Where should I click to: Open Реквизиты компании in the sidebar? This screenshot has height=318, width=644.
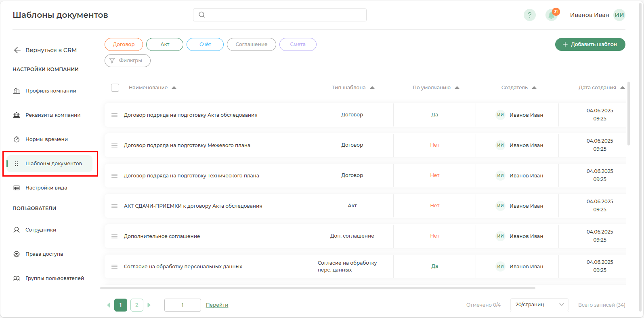click(x=52, y=115)
